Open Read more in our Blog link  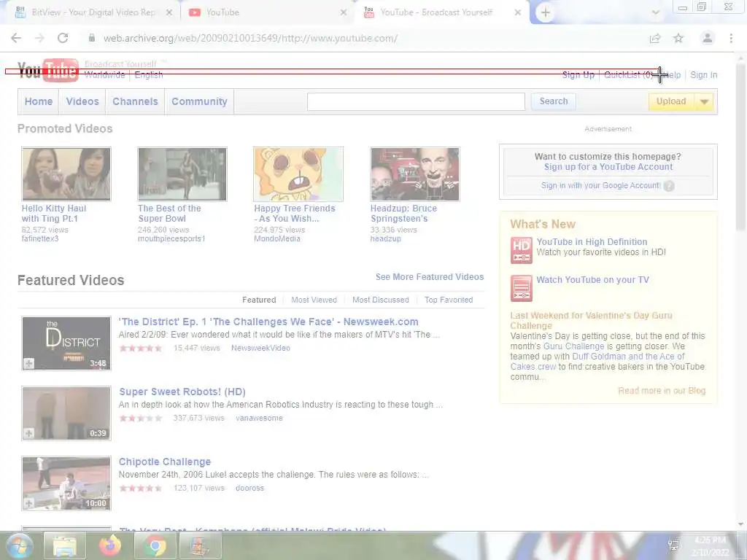tap(662, 391)
